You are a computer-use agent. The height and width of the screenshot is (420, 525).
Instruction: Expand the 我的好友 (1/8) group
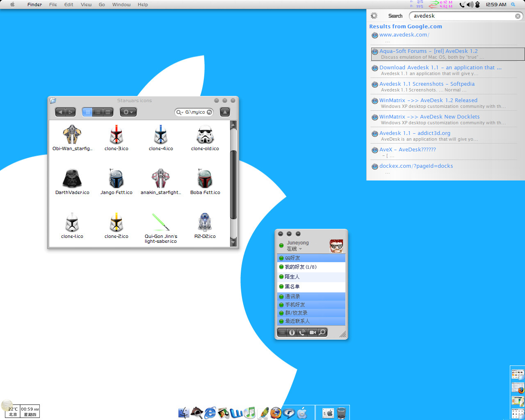point(311,267)
